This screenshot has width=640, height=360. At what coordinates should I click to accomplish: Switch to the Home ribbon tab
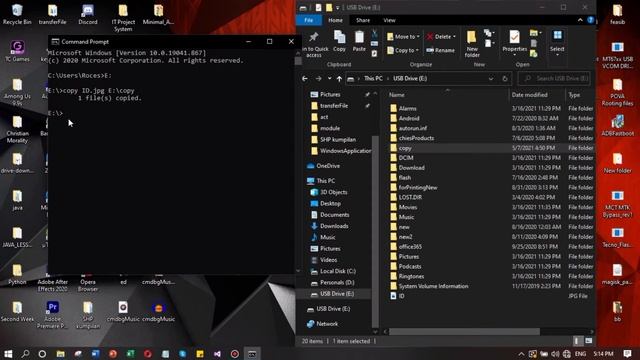click(336, 20)
